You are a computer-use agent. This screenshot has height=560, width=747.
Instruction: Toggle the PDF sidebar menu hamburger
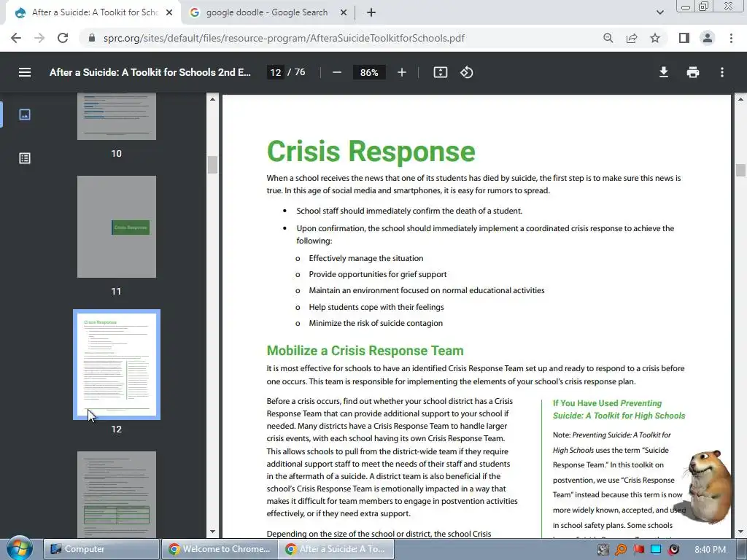pos(25,72)
